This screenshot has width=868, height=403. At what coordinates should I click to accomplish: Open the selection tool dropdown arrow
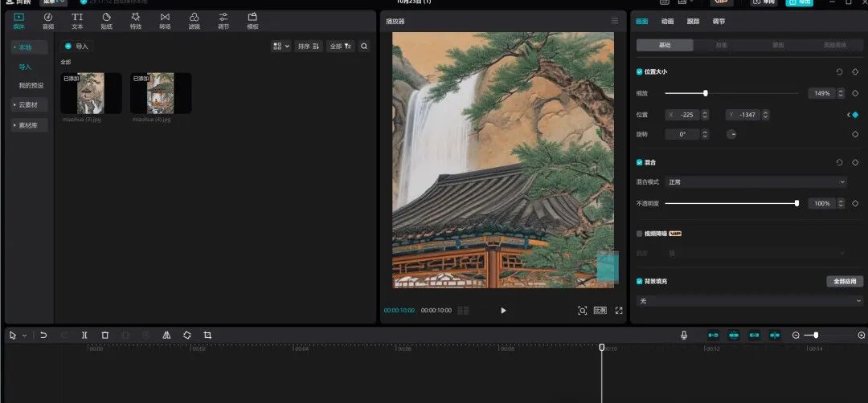tap(24, 336)
